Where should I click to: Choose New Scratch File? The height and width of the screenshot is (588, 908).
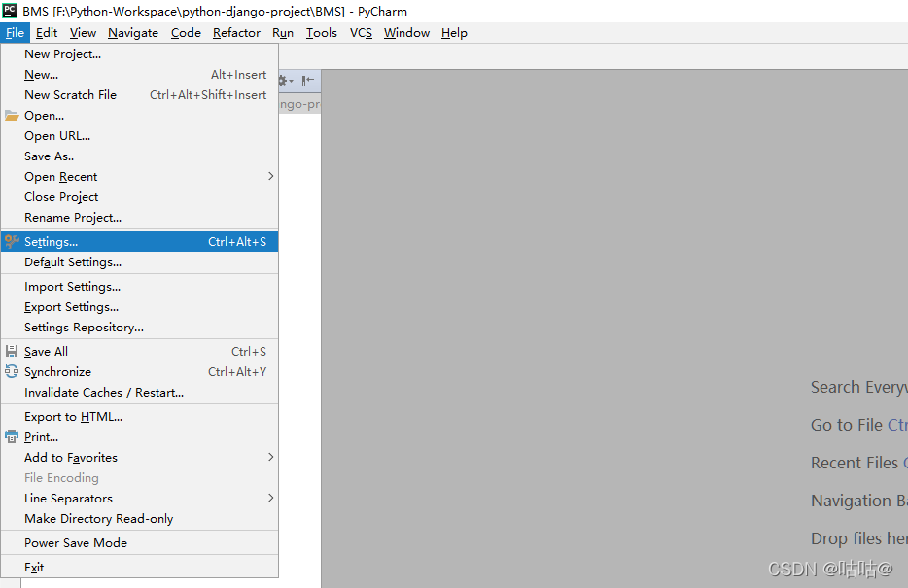[140, 95]
